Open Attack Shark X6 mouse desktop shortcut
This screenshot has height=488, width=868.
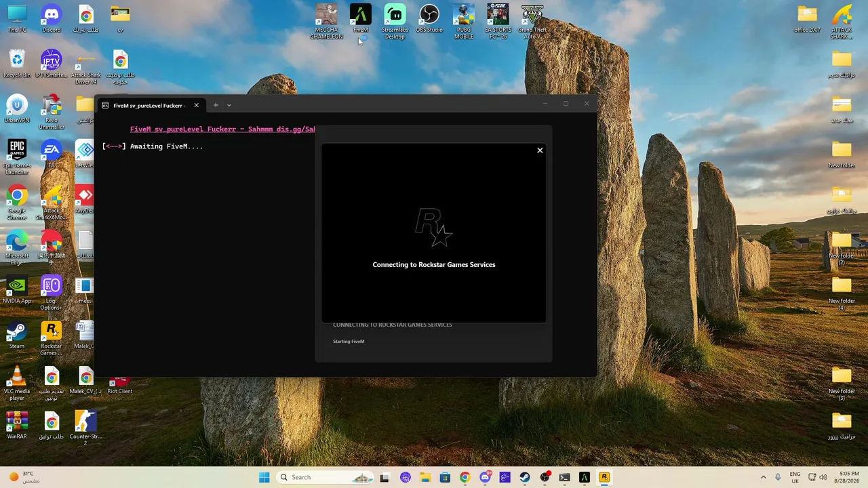[x=51, y=203]
